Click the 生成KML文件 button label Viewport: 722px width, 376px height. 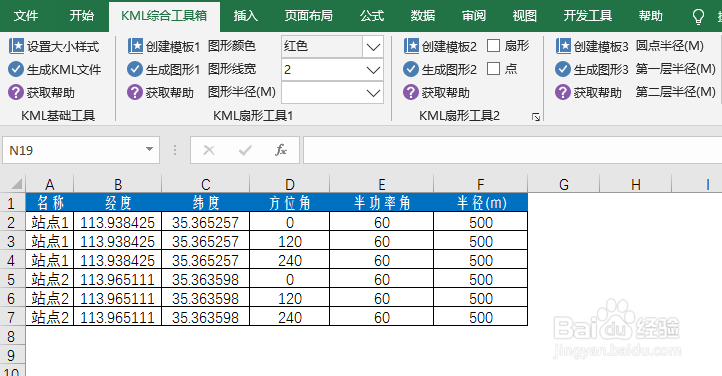[64, 70]
